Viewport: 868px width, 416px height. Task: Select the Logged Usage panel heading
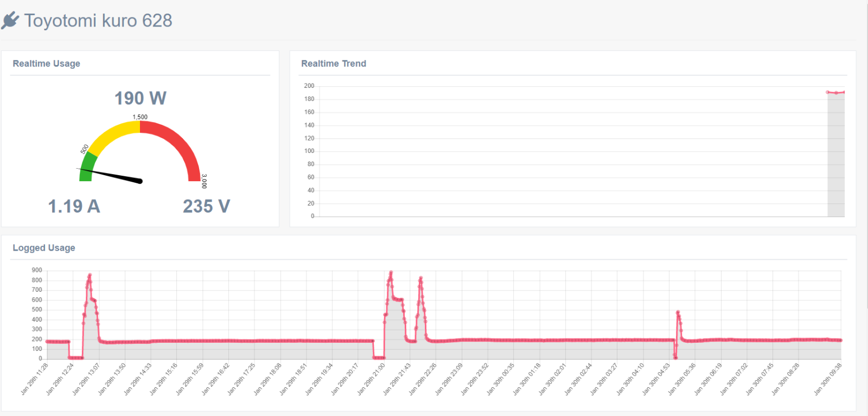pyautogui.click(x=44, y=248)
